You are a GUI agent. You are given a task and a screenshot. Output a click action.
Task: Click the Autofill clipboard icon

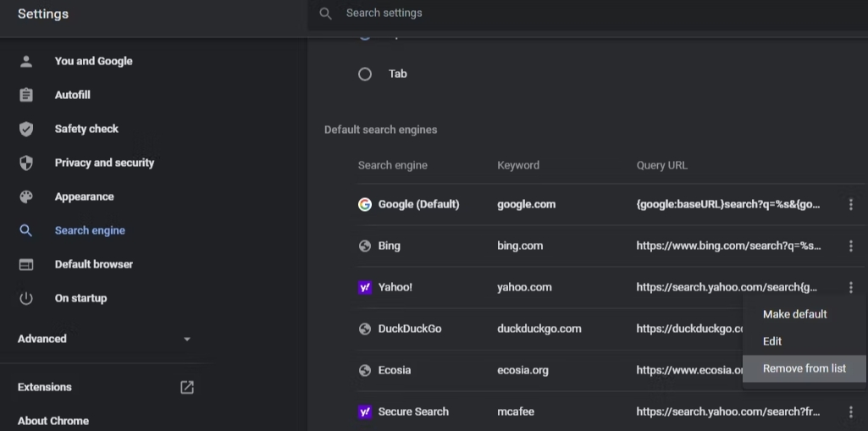pos(26,95)
